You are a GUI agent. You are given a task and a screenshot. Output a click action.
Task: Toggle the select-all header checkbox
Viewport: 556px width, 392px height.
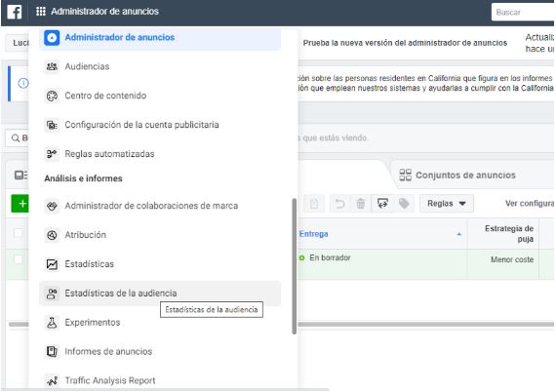pyautogui.click(x=19, y=233)
